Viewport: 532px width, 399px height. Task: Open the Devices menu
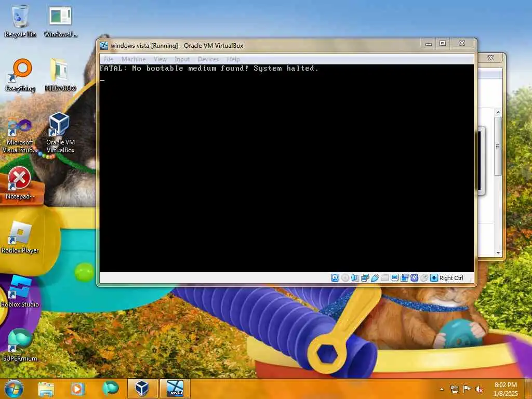[208, 59]
